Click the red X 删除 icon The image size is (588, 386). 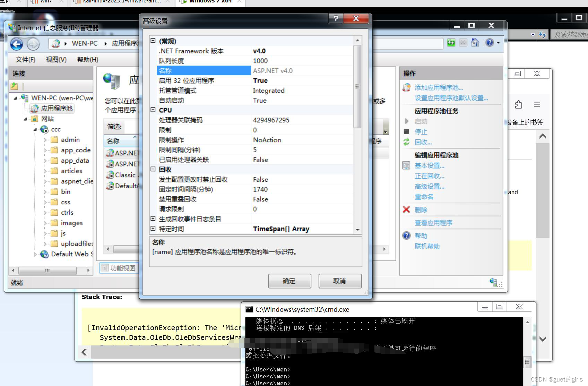(x=406, y=209)
